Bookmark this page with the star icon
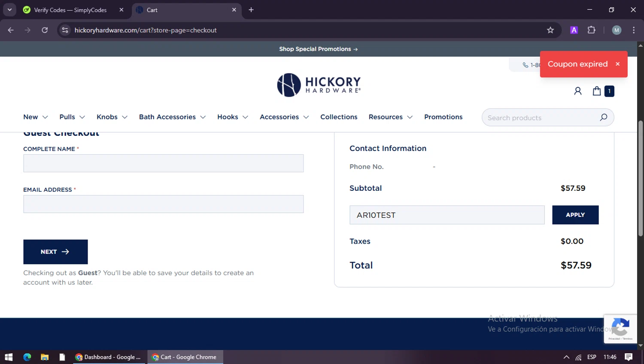 tap(550, 30)
